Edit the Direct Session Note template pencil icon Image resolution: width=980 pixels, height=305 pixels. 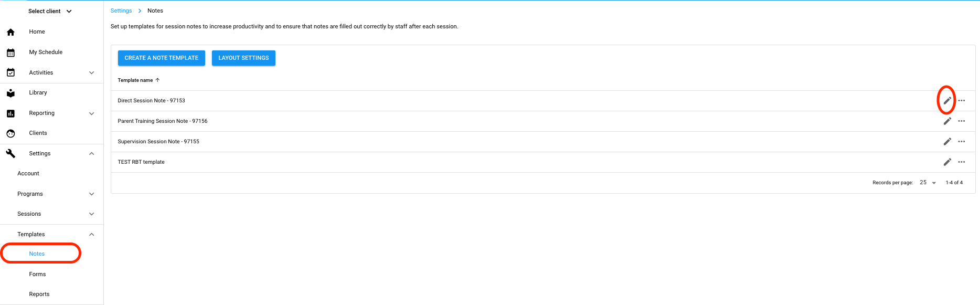coord(947,100)
